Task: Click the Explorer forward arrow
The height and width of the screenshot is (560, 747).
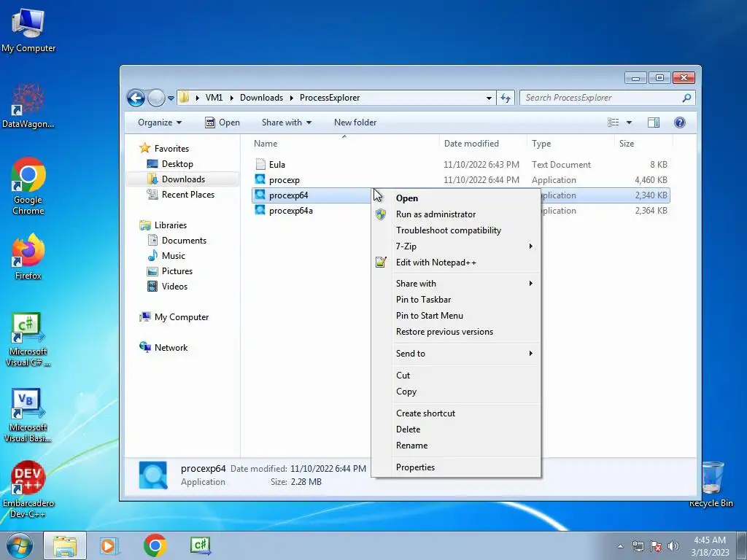Action: (x=156, y=98)
